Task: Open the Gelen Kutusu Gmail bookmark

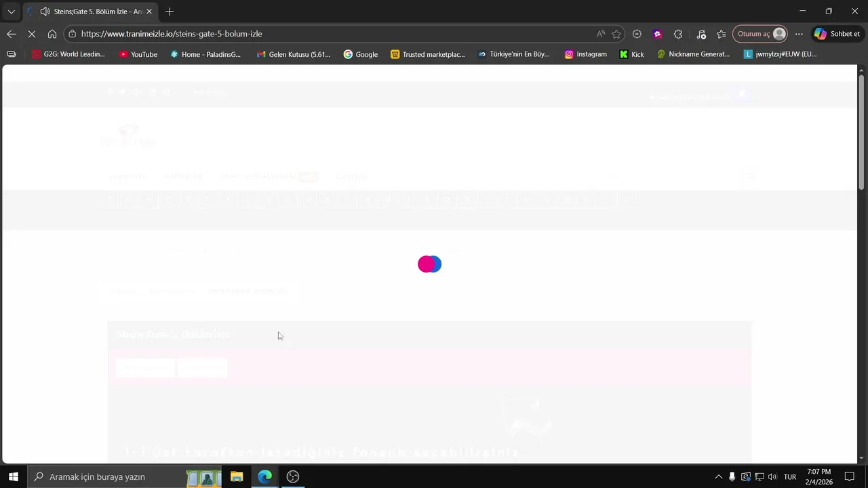Action: pos(294,54)
